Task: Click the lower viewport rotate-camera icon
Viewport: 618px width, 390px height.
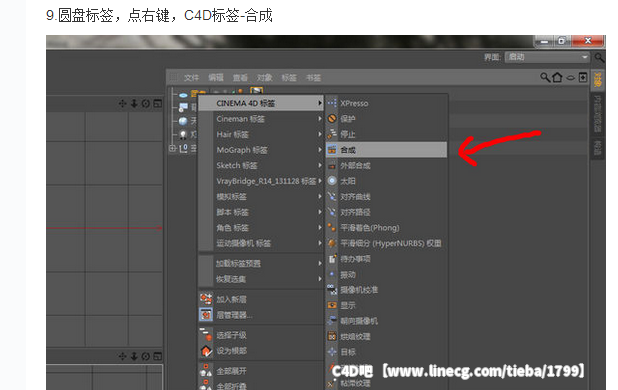Action: 146,357
